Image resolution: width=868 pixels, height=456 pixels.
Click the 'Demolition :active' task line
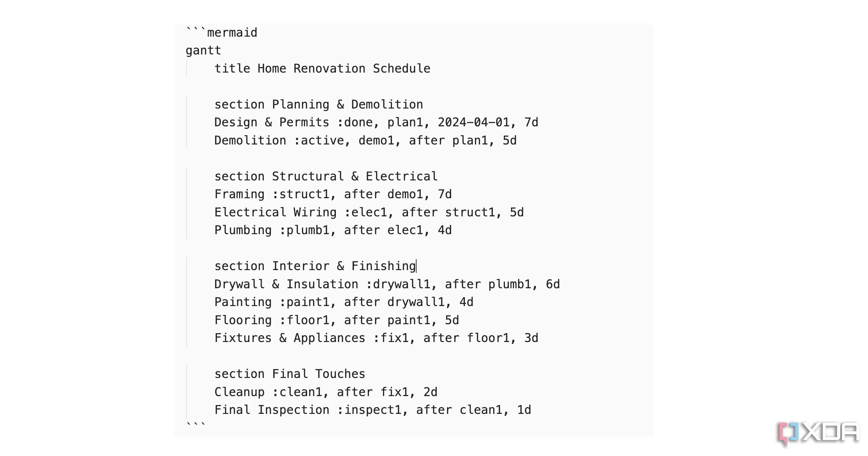(x=365, y=140)
